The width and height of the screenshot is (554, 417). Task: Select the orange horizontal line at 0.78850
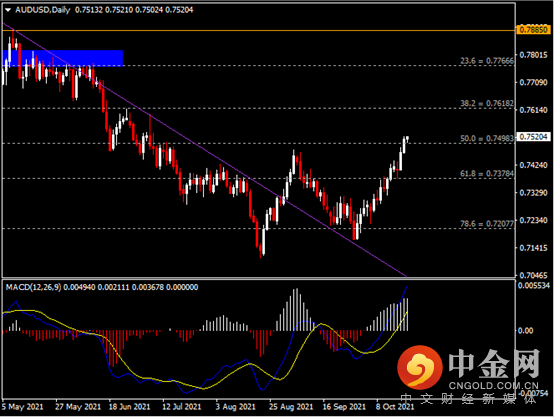pyautogui.click(x=258, y=31)
